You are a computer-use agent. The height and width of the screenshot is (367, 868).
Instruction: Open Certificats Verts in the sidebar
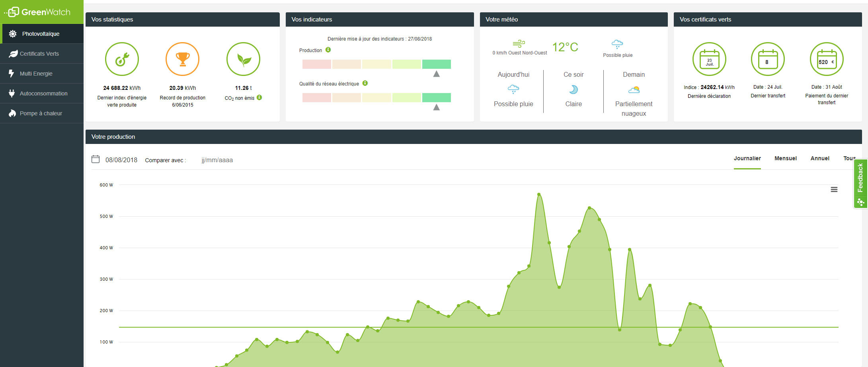pyautogui.click(x=39, y=54)
